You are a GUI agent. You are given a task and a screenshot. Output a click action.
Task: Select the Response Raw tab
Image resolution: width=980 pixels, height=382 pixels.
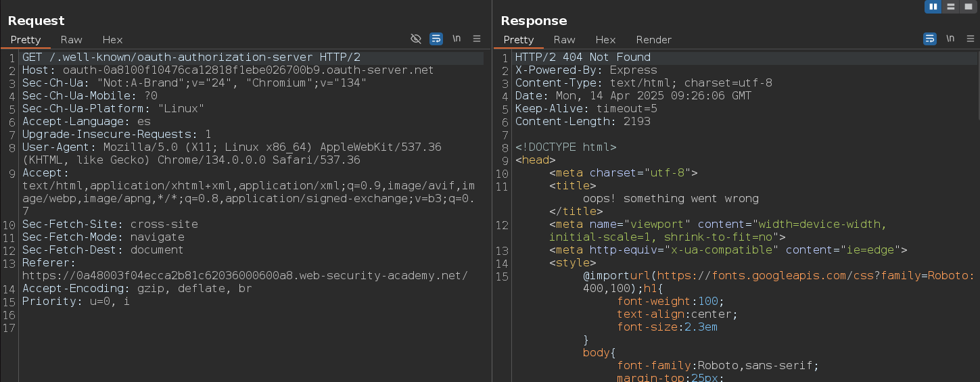pos(564,40)
